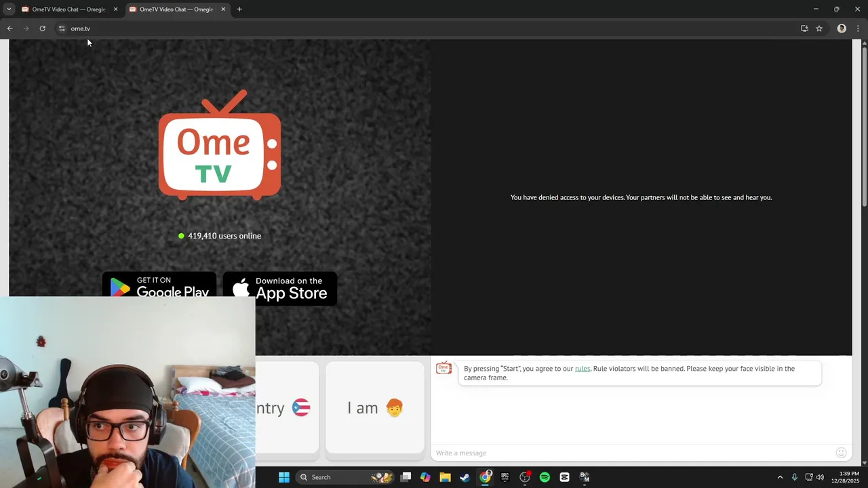Screen dimensions: 868x488
Task: Launch Copilot from the taskbar
Action: (x=425, y=477)
